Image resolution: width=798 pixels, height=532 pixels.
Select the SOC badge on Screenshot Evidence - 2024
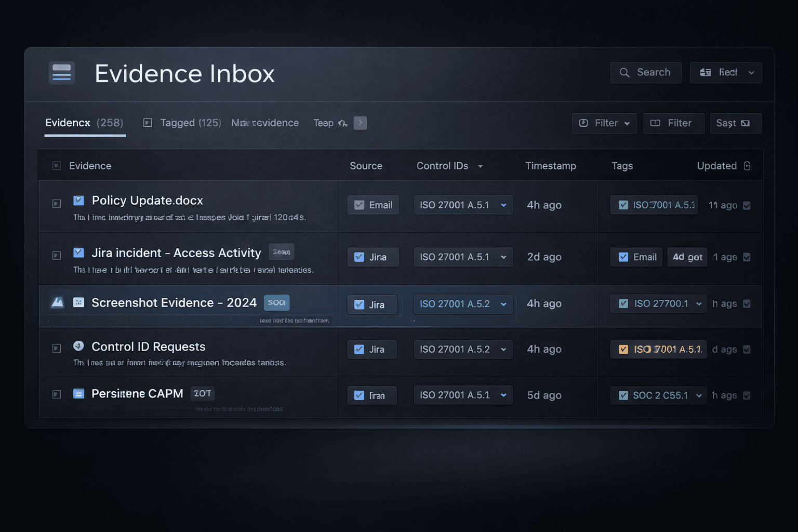tap(276, 302)
